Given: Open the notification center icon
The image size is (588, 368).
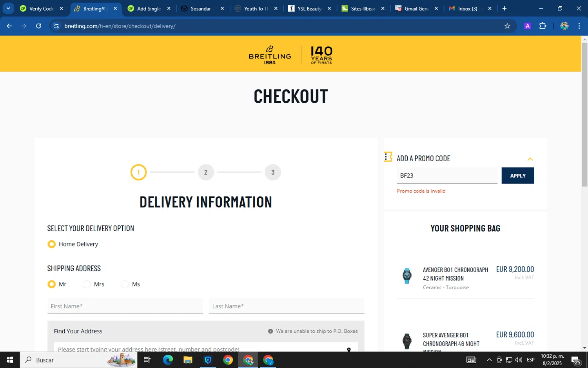Looking at the screenshot, I should click(576, 360).
